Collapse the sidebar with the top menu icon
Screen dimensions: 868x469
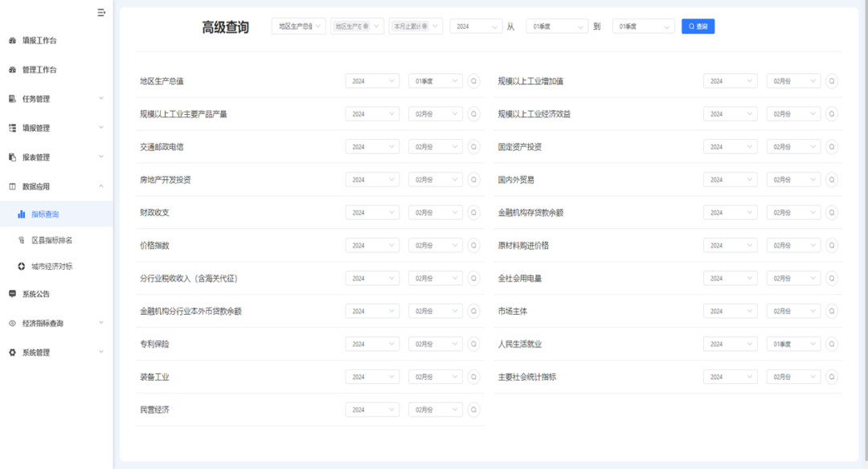(101, 12)
